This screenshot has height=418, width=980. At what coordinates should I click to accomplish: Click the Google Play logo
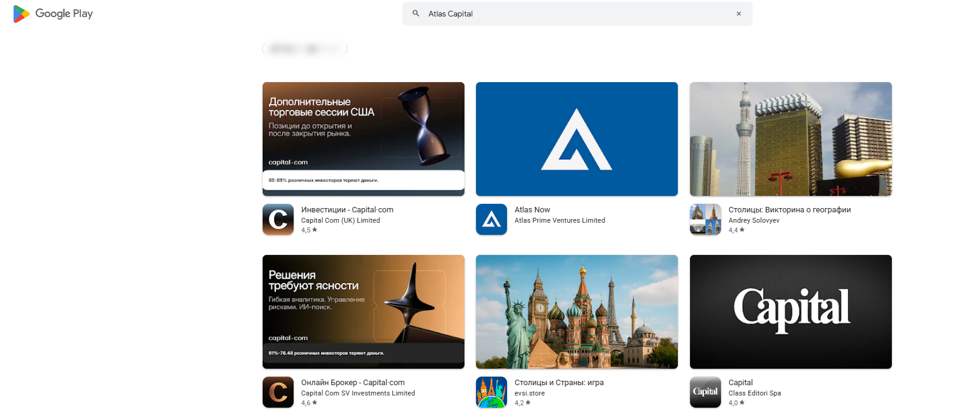click(x=53, y=13)
